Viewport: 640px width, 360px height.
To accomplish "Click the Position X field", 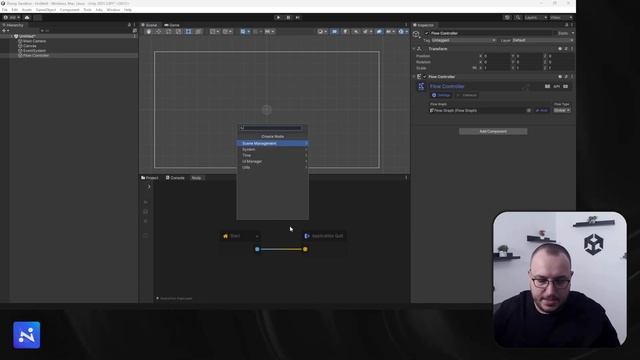I will [x=496, y=56].
